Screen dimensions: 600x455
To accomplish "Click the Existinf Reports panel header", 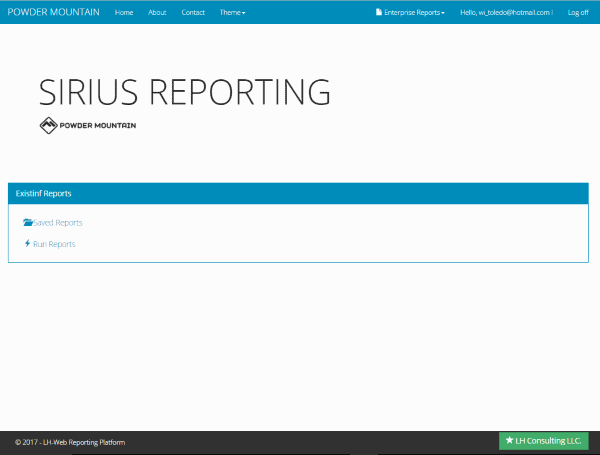I will (298, 193).
